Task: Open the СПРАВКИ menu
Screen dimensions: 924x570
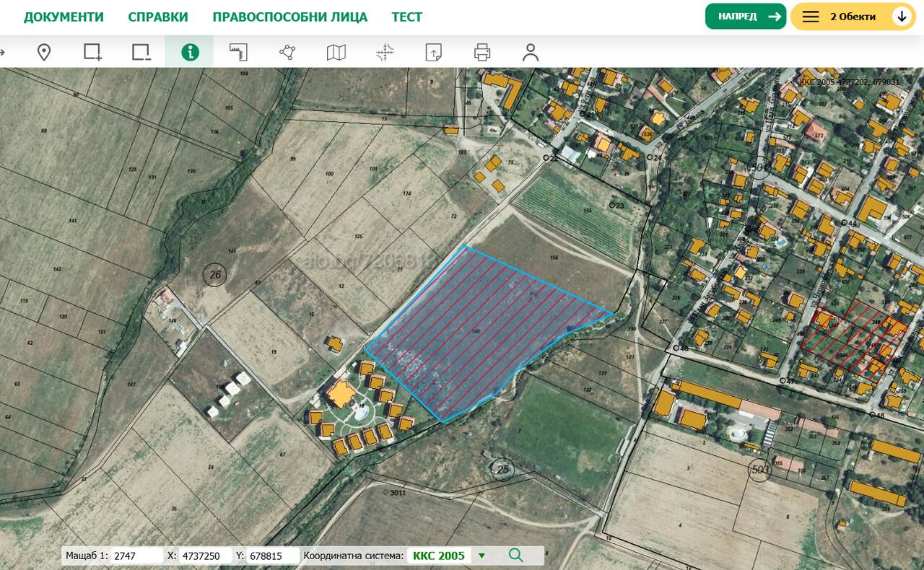Action: click(158, 17)
